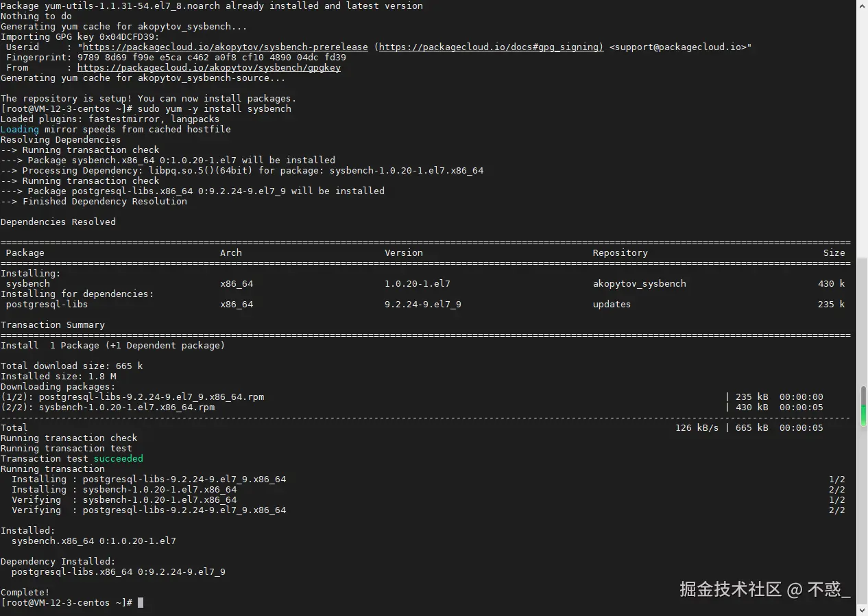Click the 'Size' column header

(x=834, y=253)
